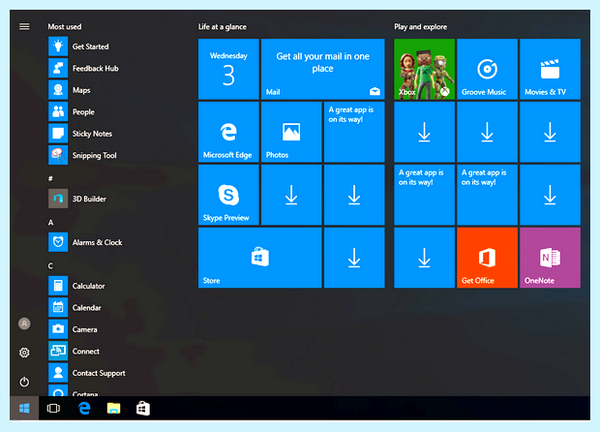Open the Mail tile
Viewport: 600px width, 432px height.
[323, 69]
